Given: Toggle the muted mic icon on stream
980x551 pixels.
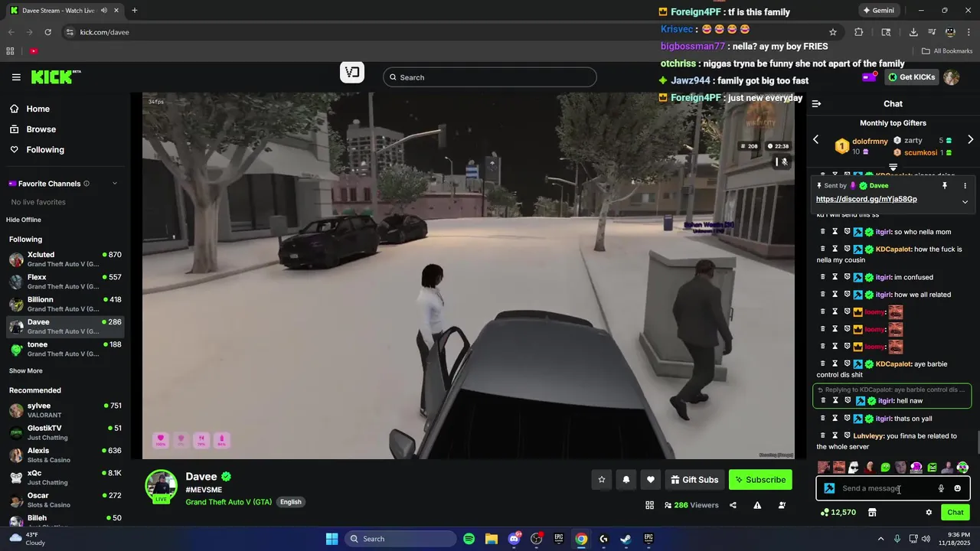Looking at the screenshot, I should coord(782,162).
